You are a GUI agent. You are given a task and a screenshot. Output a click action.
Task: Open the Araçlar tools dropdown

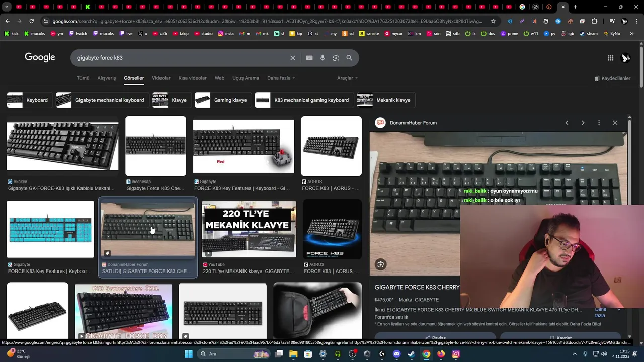coord(348,78)
